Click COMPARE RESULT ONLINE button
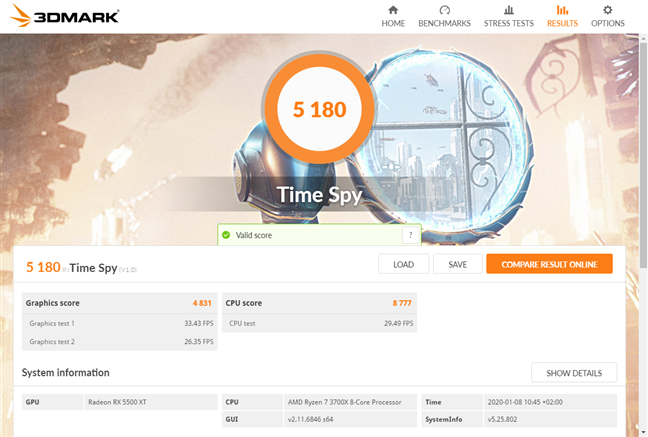 point(549,264)
